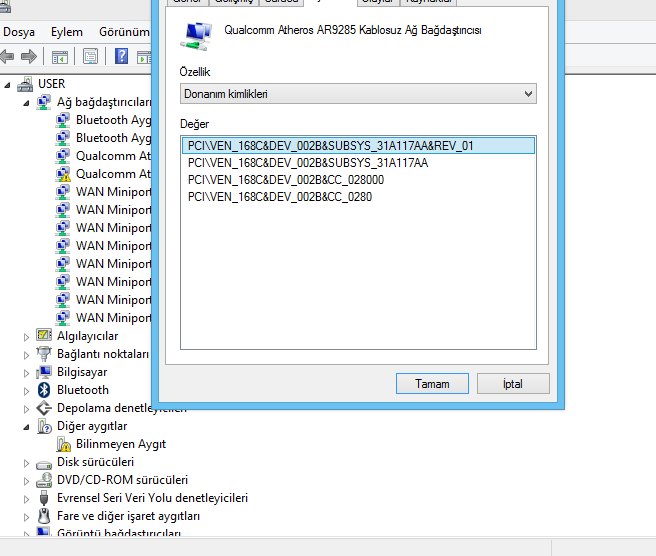Open the Özellik dropdown Donanım kimlikleri
This screenshot has height=556, width=656.
click(358, 94)
